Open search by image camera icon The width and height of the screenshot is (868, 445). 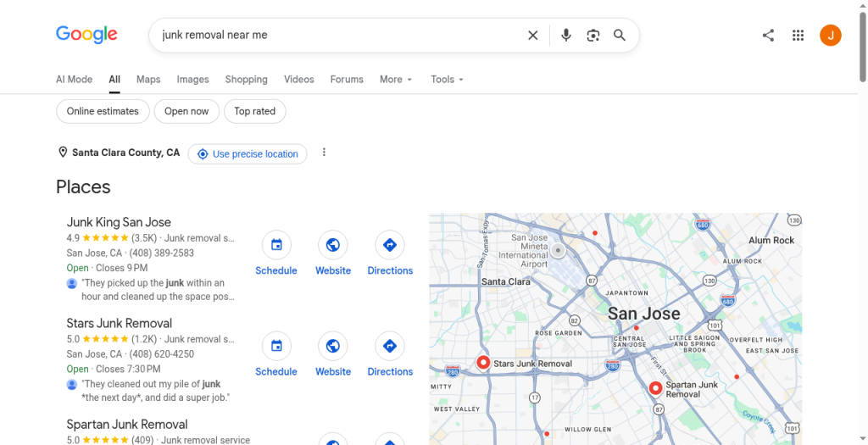pos(593,36)
